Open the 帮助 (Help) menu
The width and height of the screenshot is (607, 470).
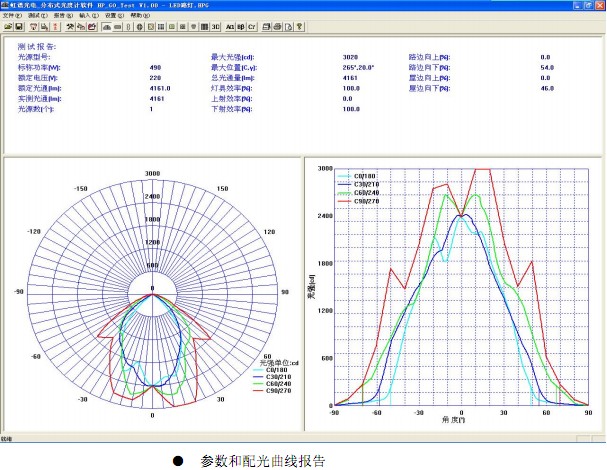click(136, 16)
